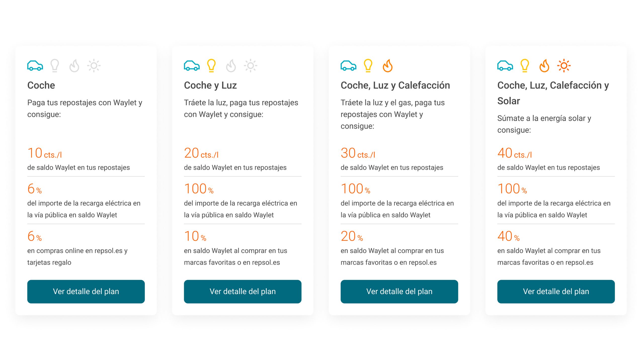
Task: Click the 40 cts./l discount figure
Action: (x=515, y=153)
